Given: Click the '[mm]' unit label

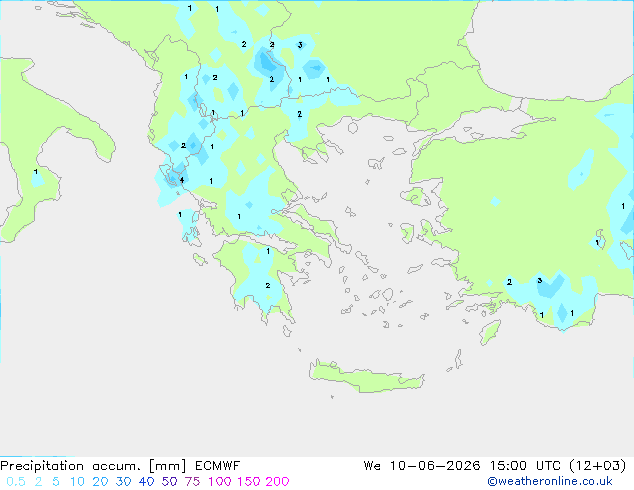Looking at the screenshot, I should tap(168, 466).
